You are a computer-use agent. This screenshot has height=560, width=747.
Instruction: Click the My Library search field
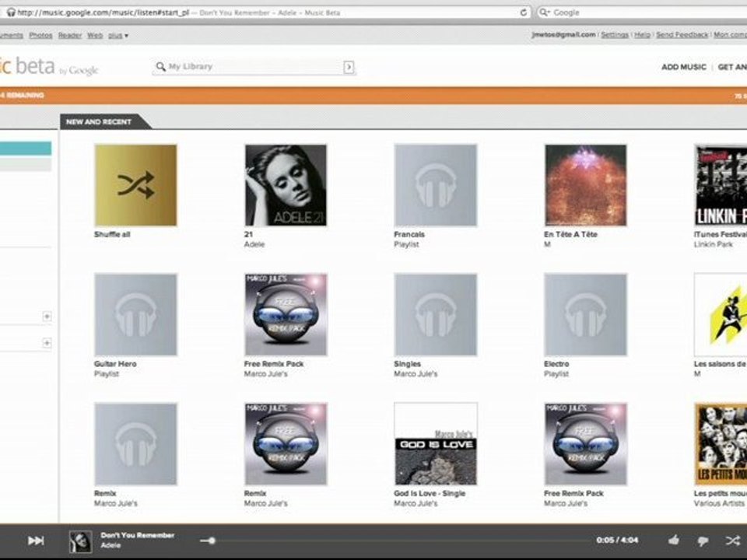[x=254, y=67]
